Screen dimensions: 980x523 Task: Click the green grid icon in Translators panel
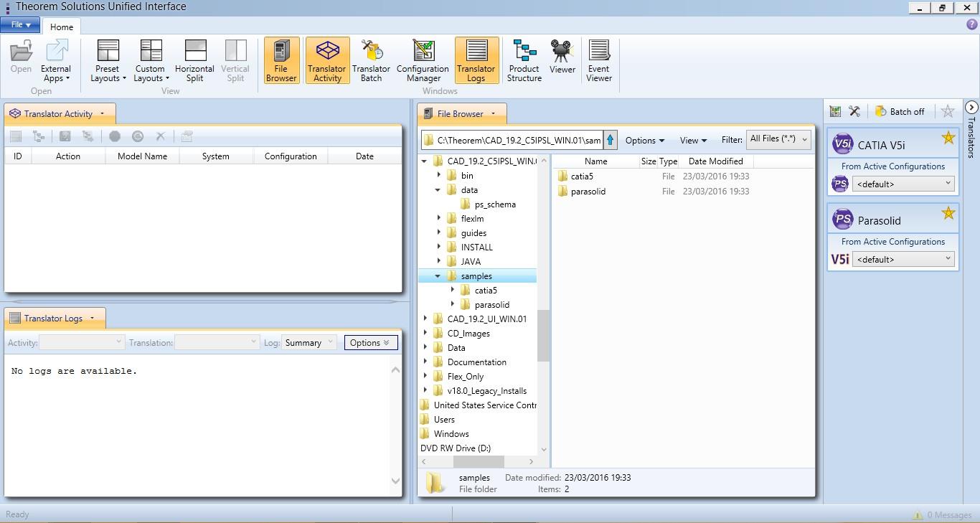click(835, 111)
